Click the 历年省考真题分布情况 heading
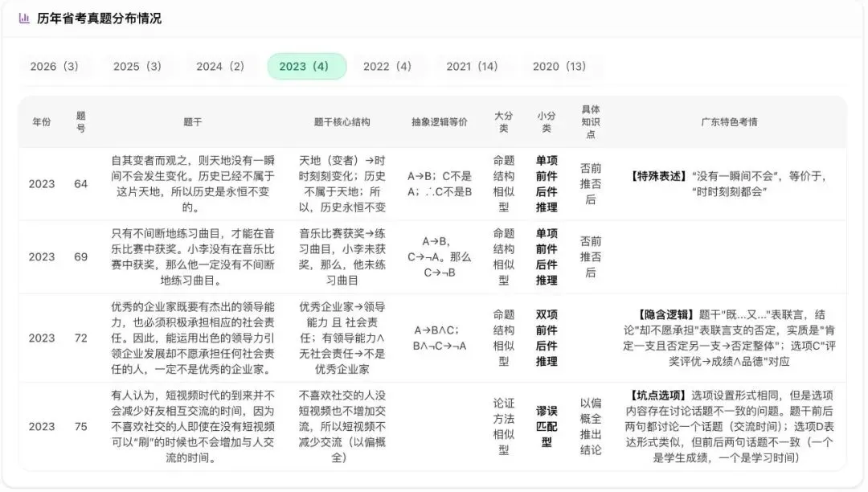 tap(99, 18)
